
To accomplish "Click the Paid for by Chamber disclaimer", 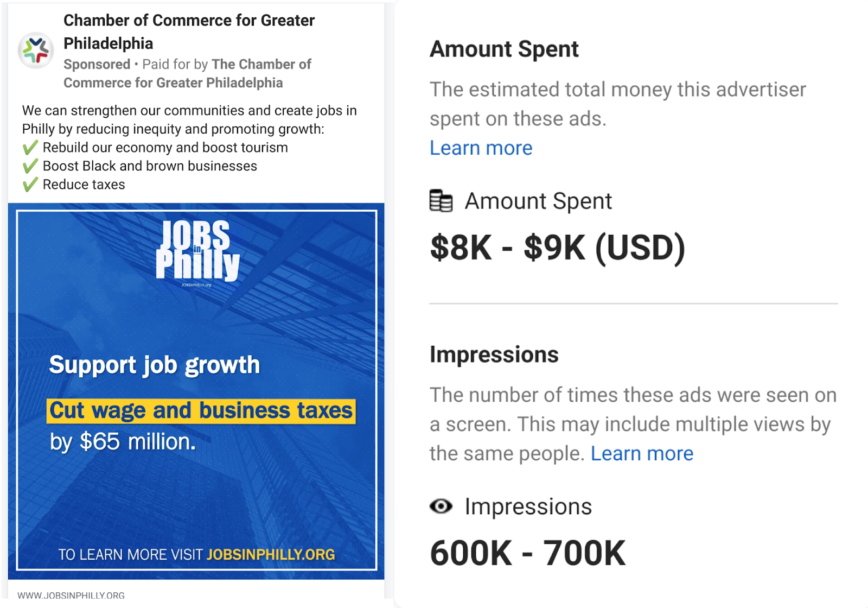I will click(187, 73).
